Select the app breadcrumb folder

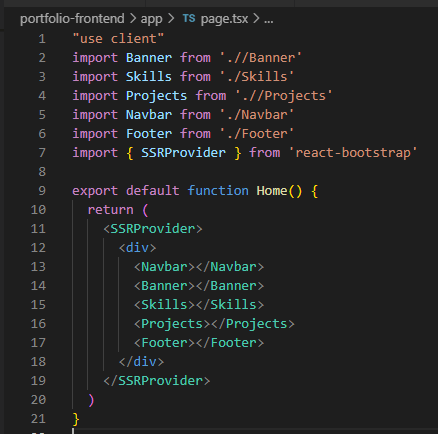tap(151, 19)
